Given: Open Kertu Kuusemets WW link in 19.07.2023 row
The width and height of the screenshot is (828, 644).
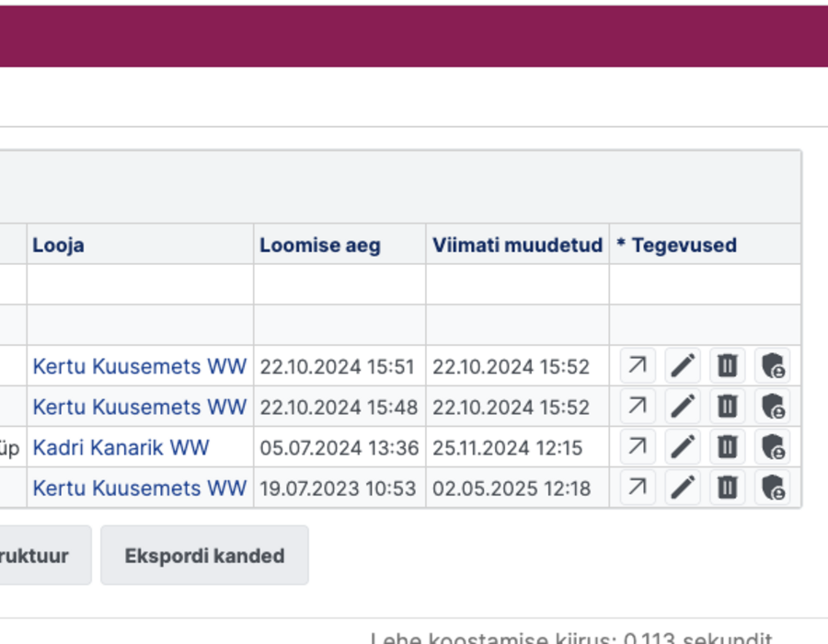Looking at the screenshot, I should (x=140, y=489).
